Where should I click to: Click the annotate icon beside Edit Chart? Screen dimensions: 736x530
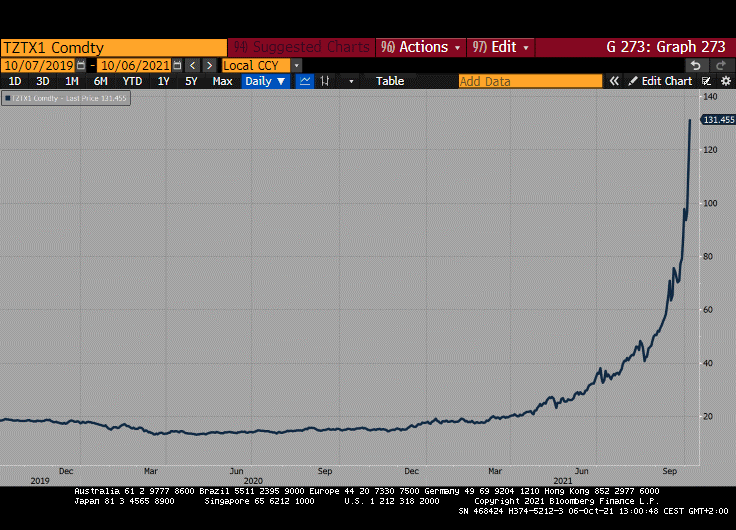pos(707,81)
